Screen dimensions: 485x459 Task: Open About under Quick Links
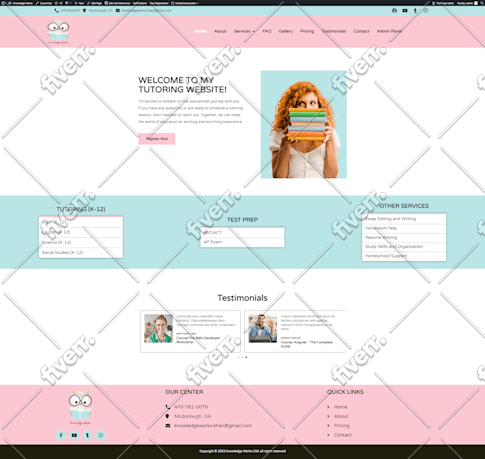coord(341,416)
